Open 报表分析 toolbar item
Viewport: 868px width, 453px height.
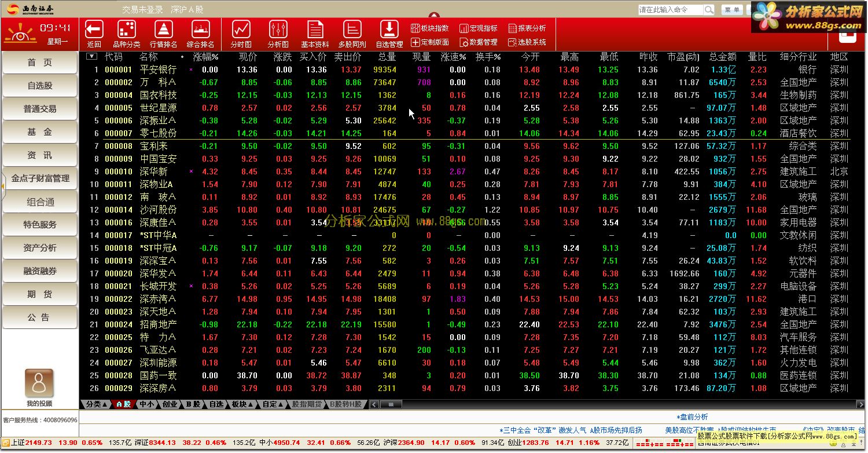click(x=527, y=28)
